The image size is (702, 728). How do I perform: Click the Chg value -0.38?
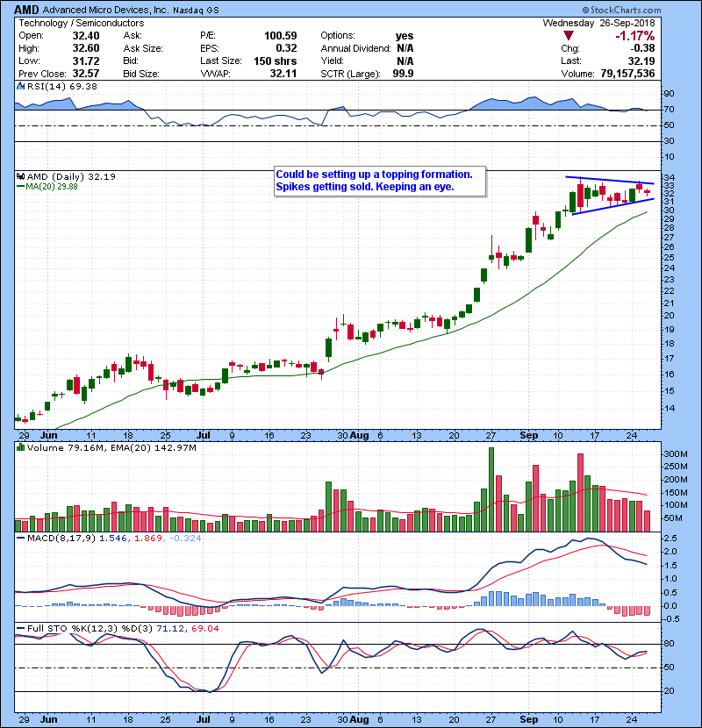642,48
